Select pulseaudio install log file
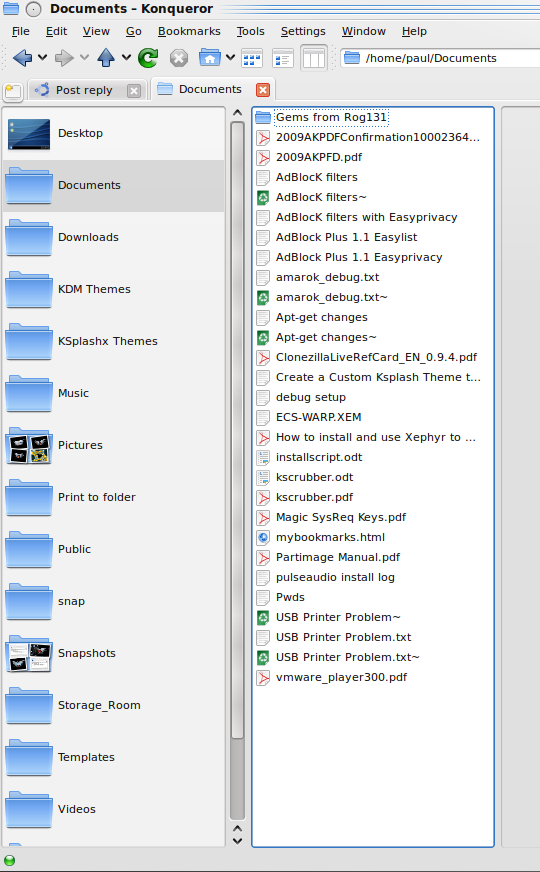Screen dimensions: 540x872 click(335, 577)
